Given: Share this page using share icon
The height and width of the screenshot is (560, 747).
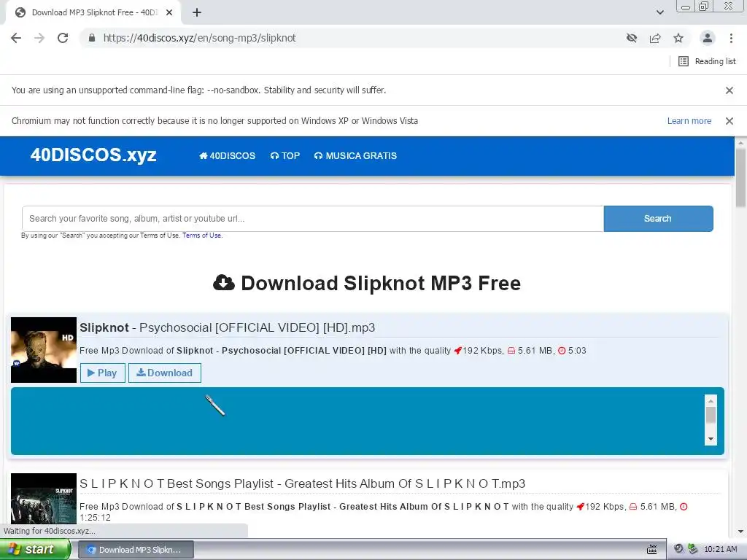Looking at the screenshot, I should click(x=655, y=38).
